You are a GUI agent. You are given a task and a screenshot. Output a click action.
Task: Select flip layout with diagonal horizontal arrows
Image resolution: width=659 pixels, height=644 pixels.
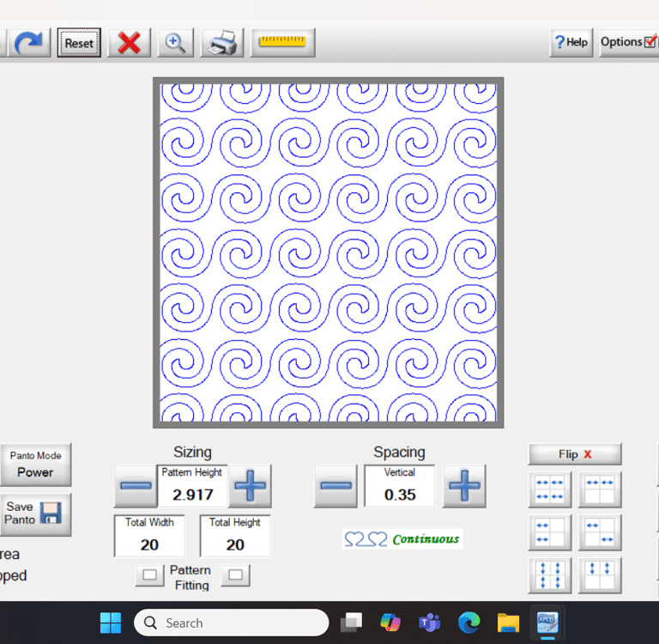[x=600, y=532]
